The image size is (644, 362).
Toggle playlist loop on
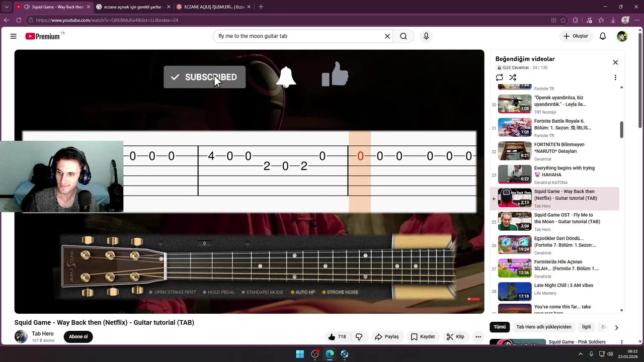(x=499, y=77)
